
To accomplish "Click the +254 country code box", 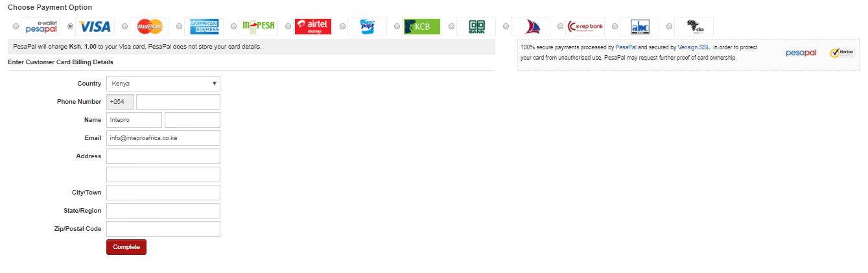I will 120,102.
